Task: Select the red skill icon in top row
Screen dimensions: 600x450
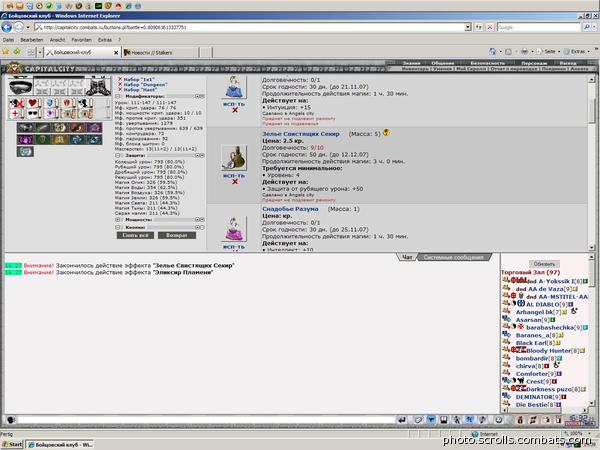Action: [x=77, y=128]
